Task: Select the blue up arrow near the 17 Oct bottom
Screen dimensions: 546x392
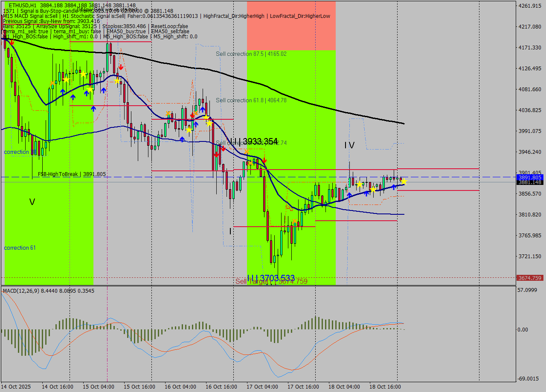Action: point(349,196)
